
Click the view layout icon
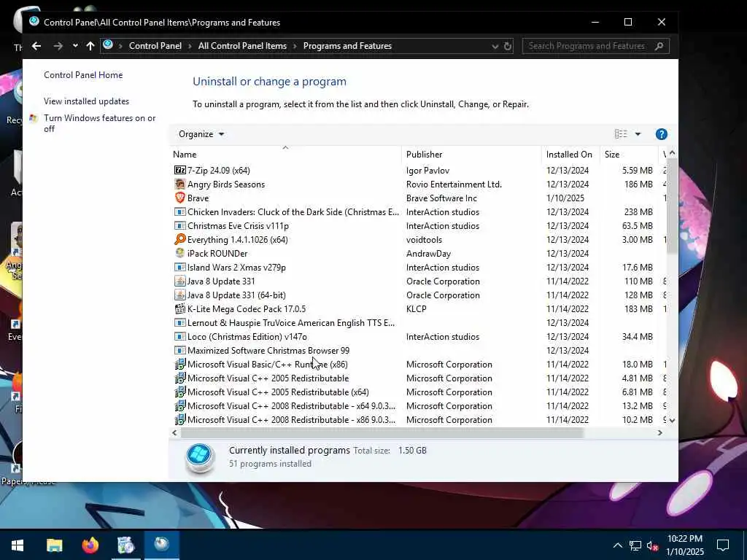pos(621,134)
